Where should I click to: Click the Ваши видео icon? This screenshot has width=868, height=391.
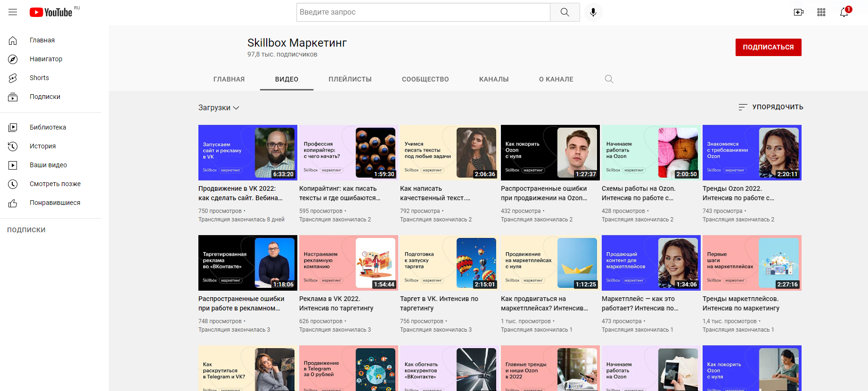coord(13,165)
